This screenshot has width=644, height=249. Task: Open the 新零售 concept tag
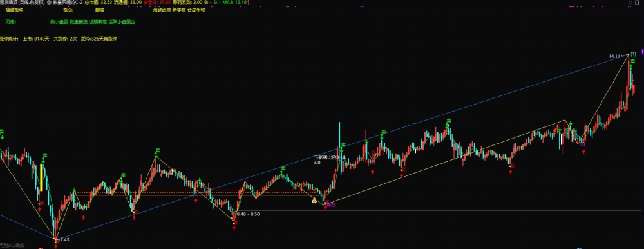[x=178, y=10]
